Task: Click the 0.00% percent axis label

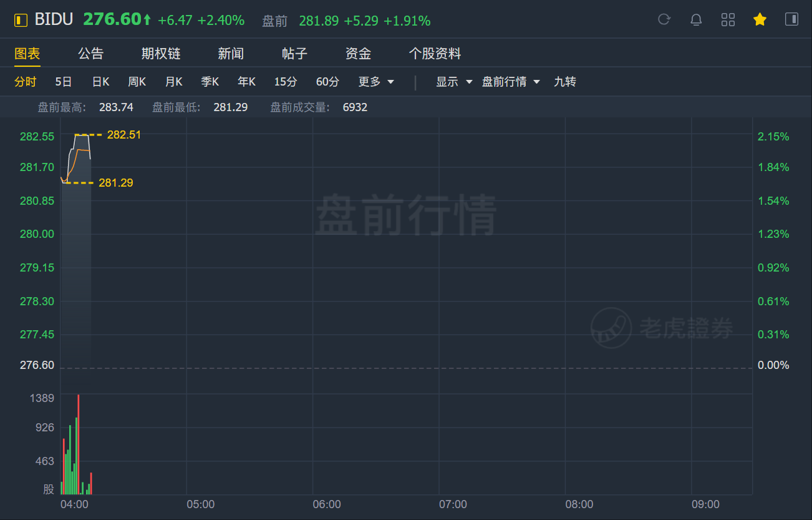Action: tap(773, 365)
